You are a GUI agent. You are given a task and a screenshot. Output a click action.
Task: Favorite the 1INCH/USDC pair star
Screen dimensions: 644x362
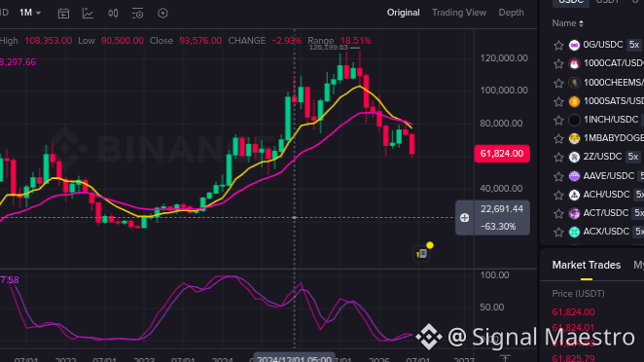[558, 120]
